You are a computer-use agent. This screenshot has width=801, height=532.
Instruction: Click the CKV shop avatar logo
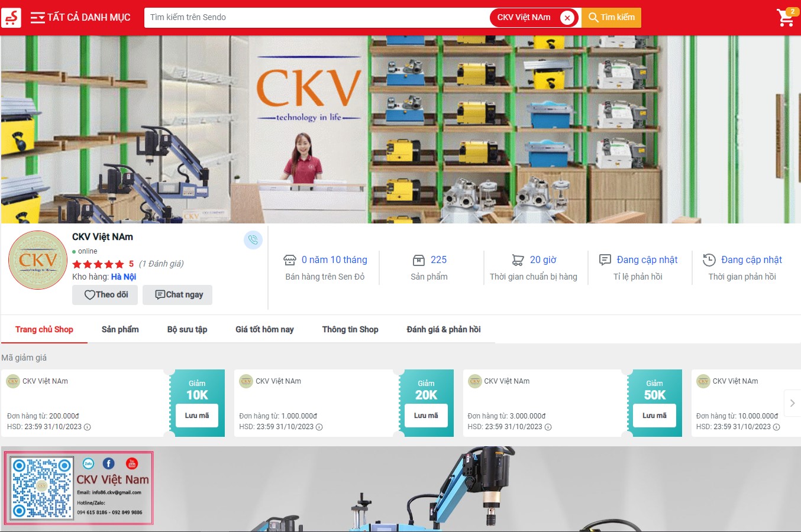(x=38, y=260)
